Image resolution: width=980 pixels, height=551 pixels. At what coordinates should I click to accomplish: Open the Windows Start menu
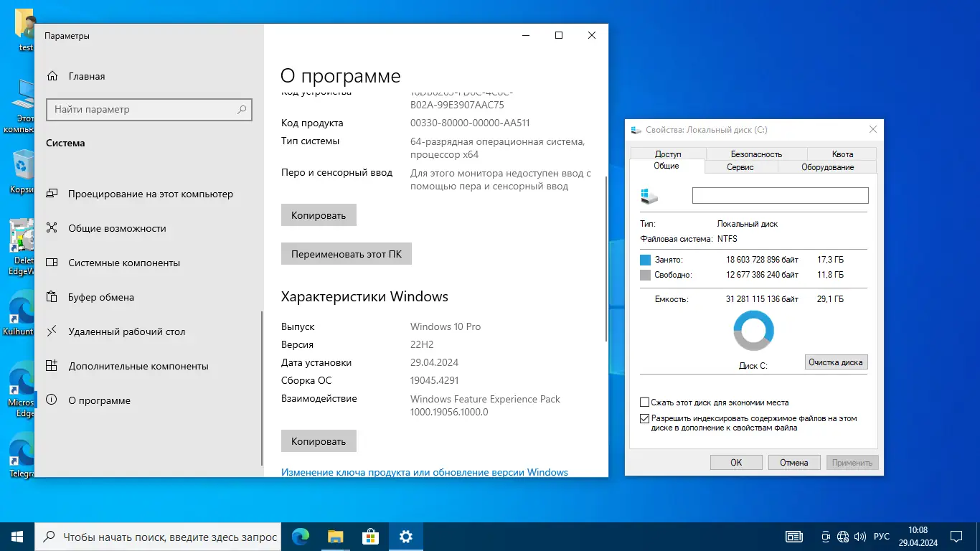coord(17,536)
